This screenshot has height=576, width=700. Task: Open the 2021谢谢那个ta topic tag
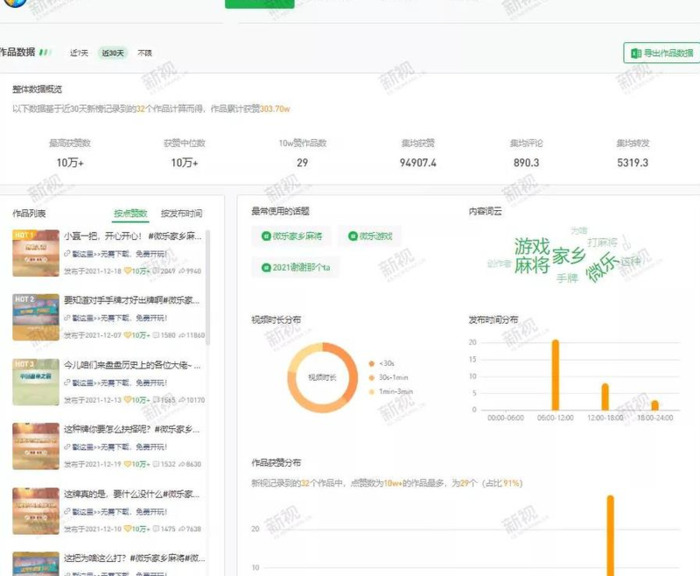click(x=296, y=267)
